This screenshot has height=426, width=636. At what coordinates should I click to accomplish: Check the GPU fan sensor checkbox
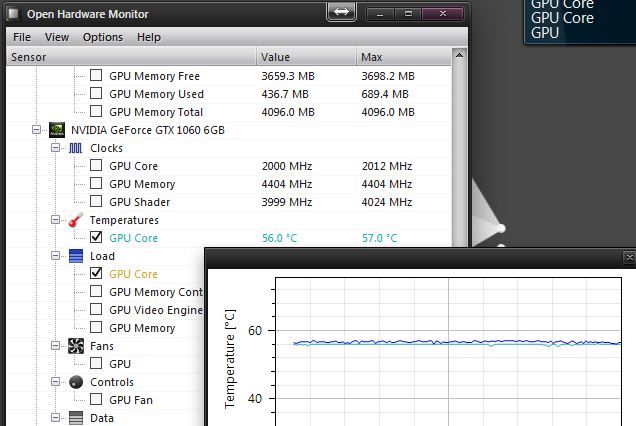[x=96, y=363]
